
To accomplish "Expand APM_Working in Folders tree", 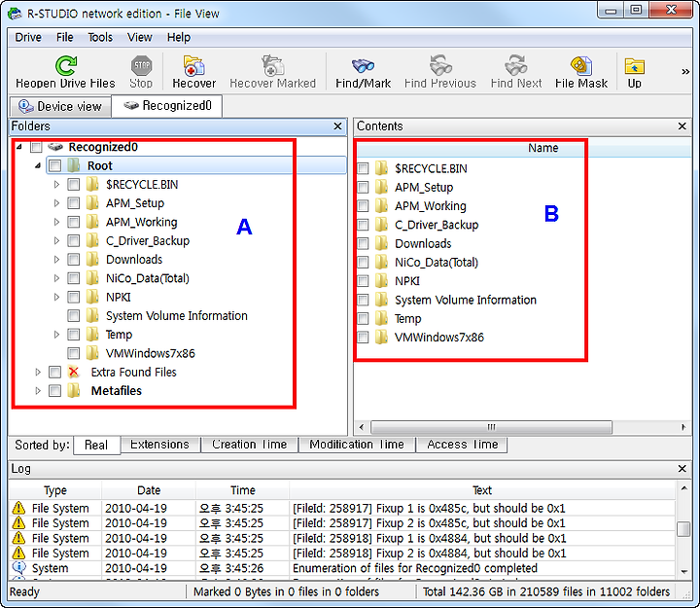I will pyautogui.click(x=56, y=222).
